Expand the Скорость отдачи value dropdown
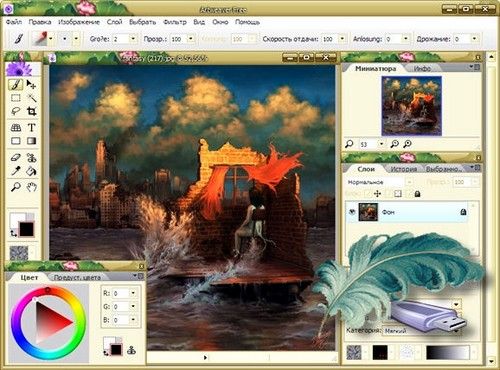 point(342,39)
